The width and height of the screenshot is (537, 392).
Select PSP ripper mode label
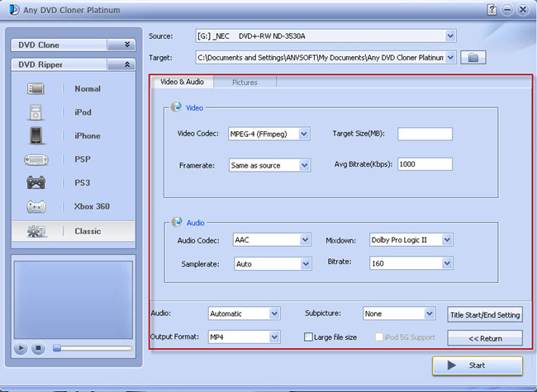[83, 159]
